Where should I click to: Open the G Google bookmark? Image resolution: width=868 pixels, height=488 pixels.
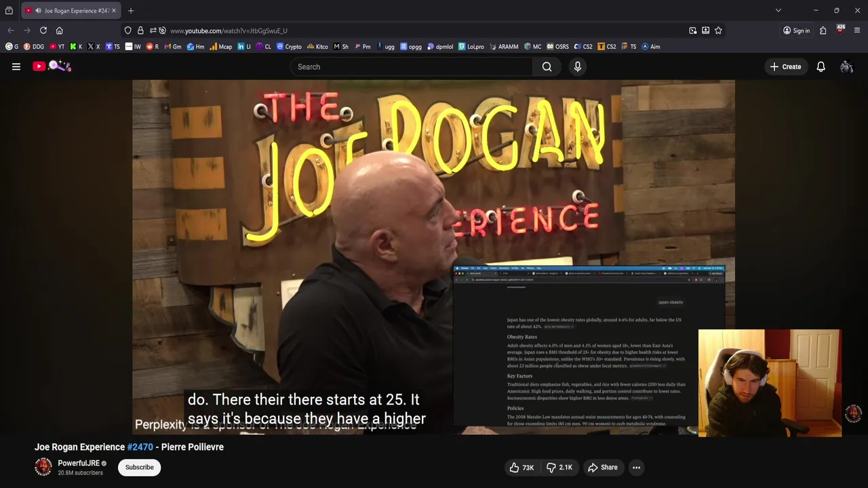(x=12, y=47)
